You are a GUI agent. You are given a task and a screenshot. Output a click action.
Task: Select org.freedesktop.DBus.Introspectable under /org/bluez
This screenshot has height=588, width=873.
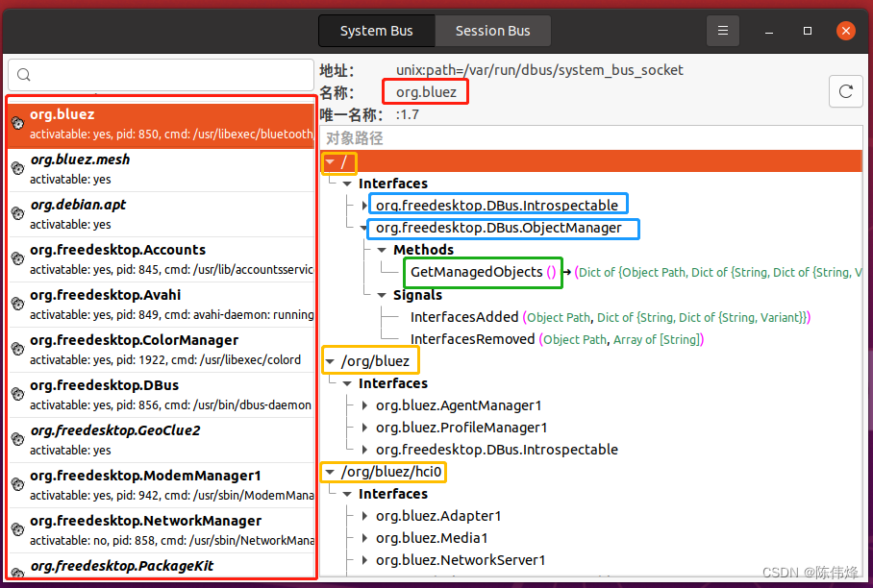pyautogui.click(x=497, y=450)
